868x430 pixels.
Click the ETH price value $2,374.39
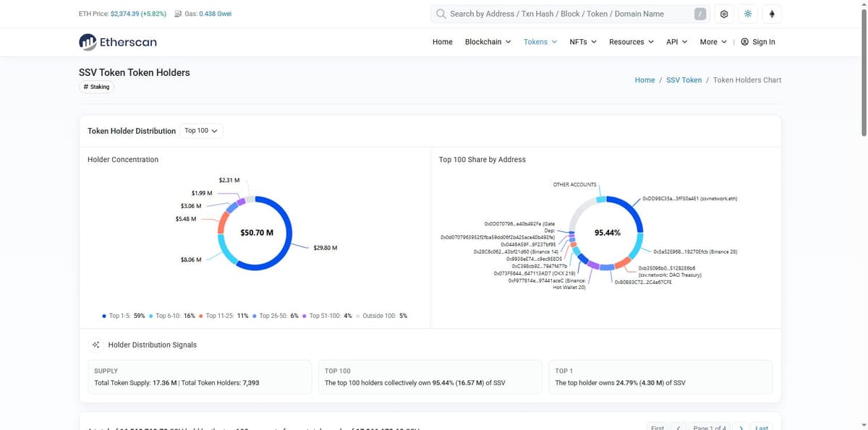pos(127,14)
